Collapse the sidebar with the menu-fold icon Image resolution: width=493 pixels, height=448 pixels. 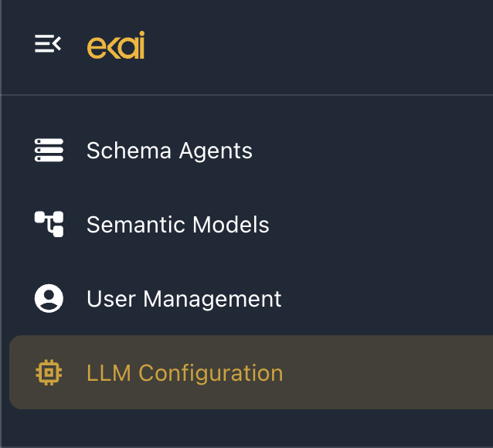click(48, 44)
